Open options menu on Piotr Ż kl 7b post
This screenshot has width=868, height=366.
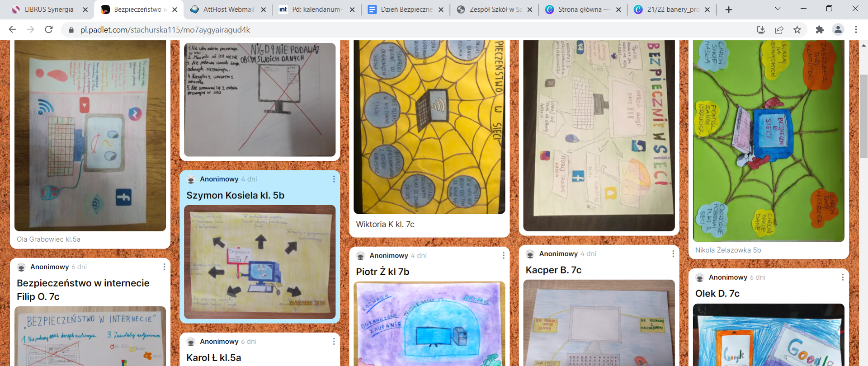[x=504, y=255]
